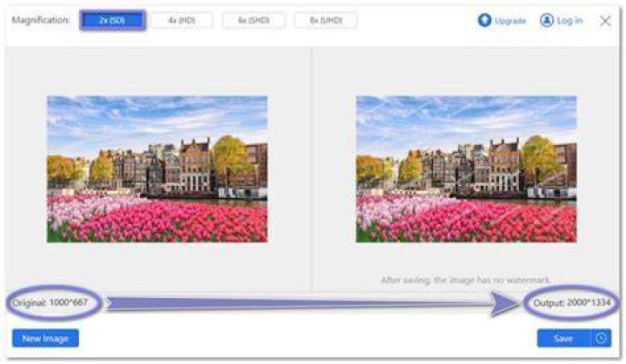Switch to 6x (SHD) magnification

coord(254,20)
